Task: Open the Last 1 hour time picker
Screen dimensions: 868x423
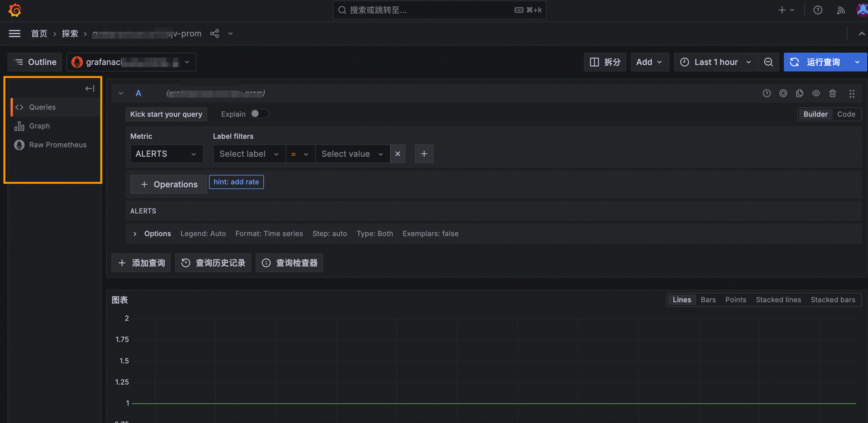Action: [716, 62]
